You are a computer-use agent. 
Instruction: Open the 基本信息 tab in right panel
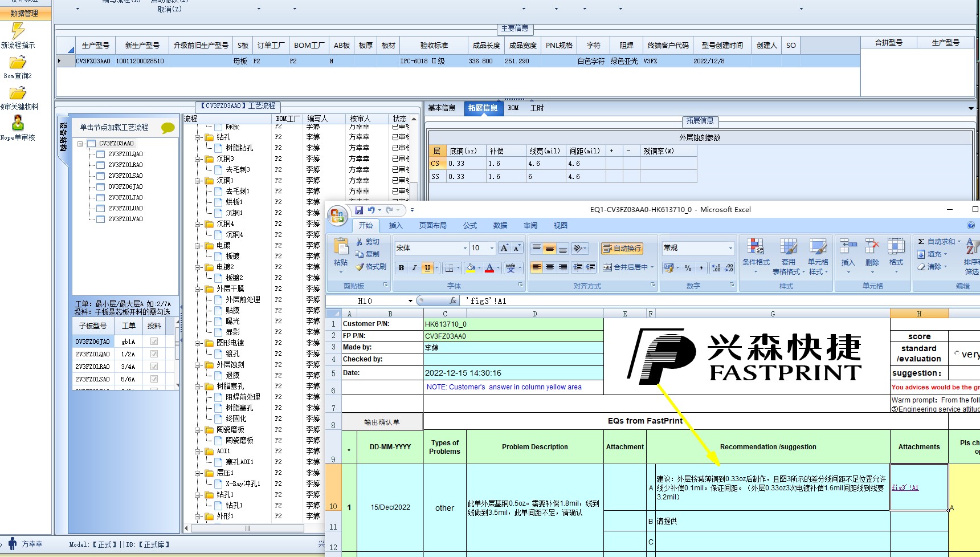(x=442, y=108)
